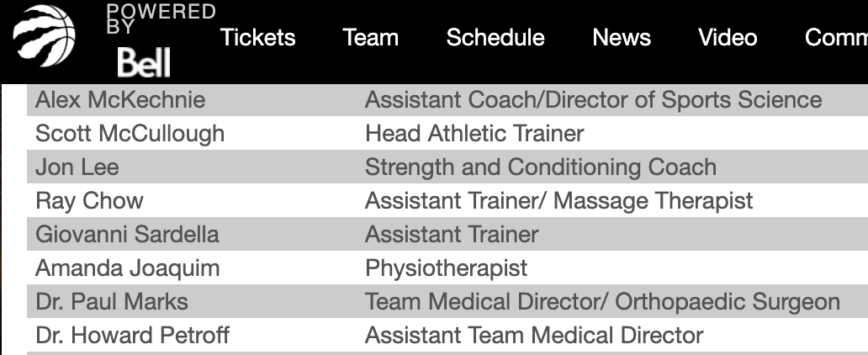Screen dimensions: 868x355
Task: Select the Video nav item
Action: tap(728, 38)
